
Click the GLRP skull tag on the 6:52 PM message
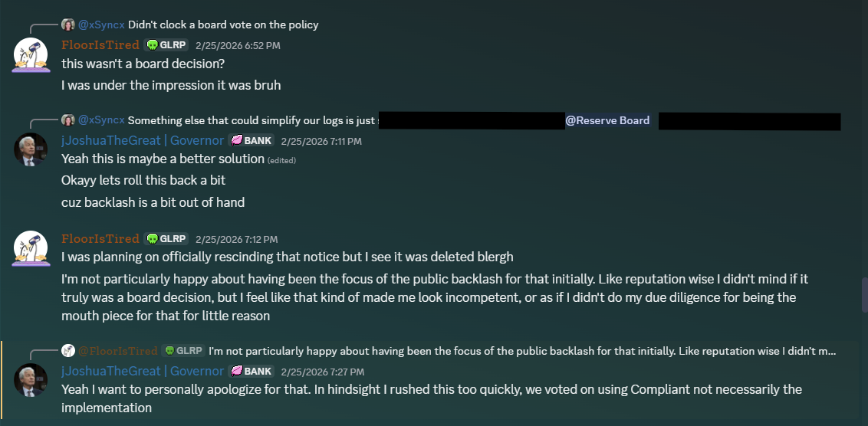166,45
